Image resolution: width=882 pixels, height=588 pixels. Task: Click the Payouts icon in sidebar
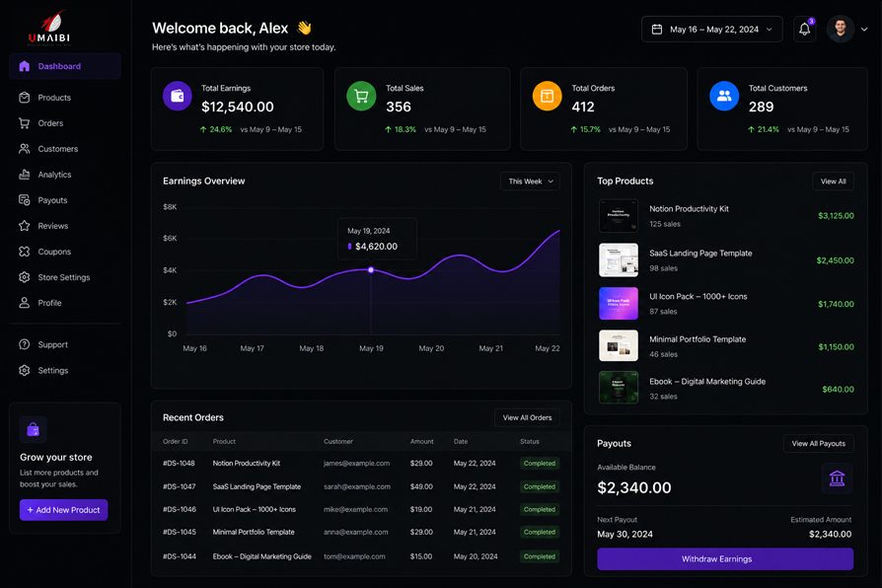[25, 199]
